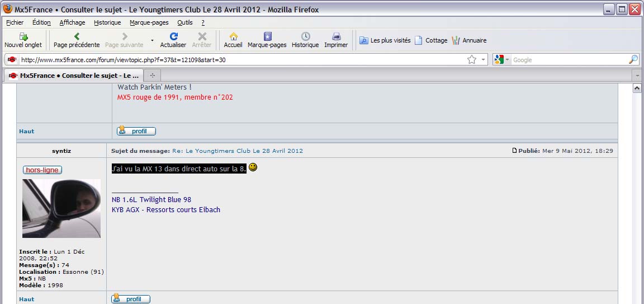Click the hors-ligne status badge
Screen dimensions: 644x304
pos(42,170)
